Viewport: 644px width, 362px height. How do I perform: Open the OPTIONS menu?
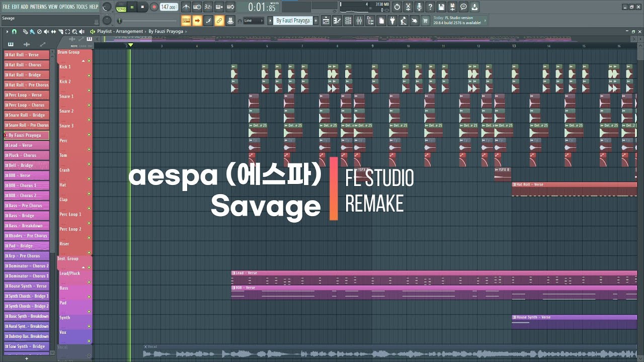(67, 7)
